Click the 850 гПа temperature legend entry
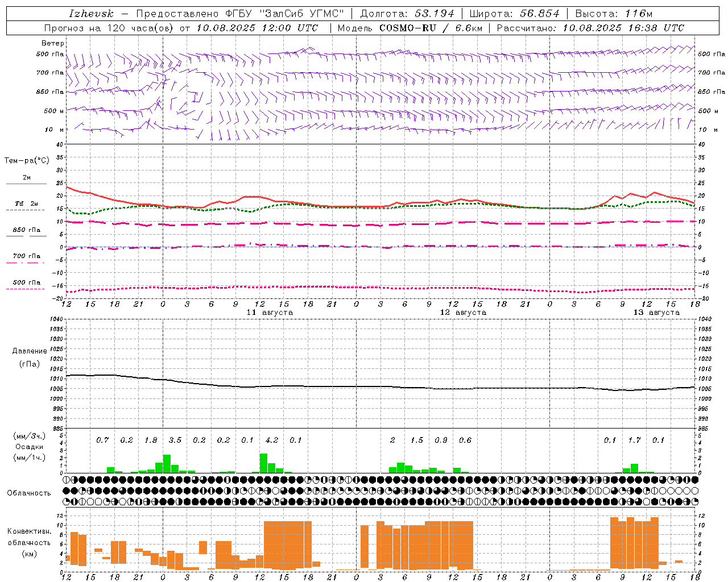 pos(27,230)
